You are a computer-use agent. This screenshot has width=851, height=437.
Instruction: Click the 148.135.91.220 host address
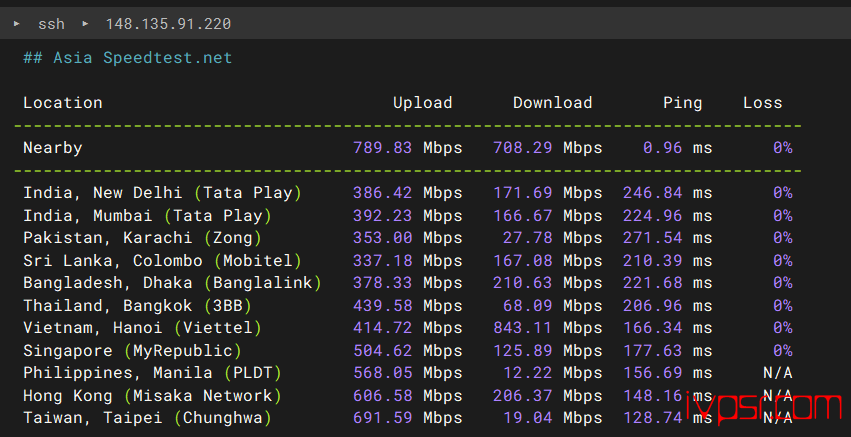tap(168, 24)
